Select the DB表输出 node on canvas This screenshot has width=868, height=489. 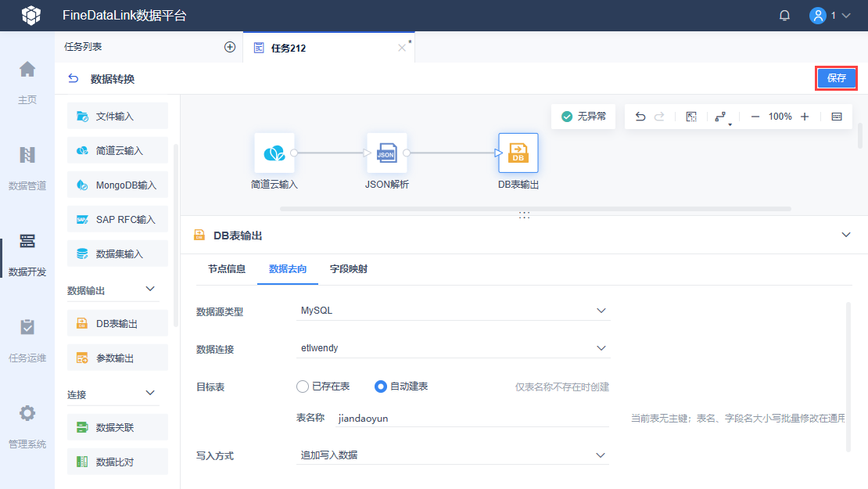518,153
